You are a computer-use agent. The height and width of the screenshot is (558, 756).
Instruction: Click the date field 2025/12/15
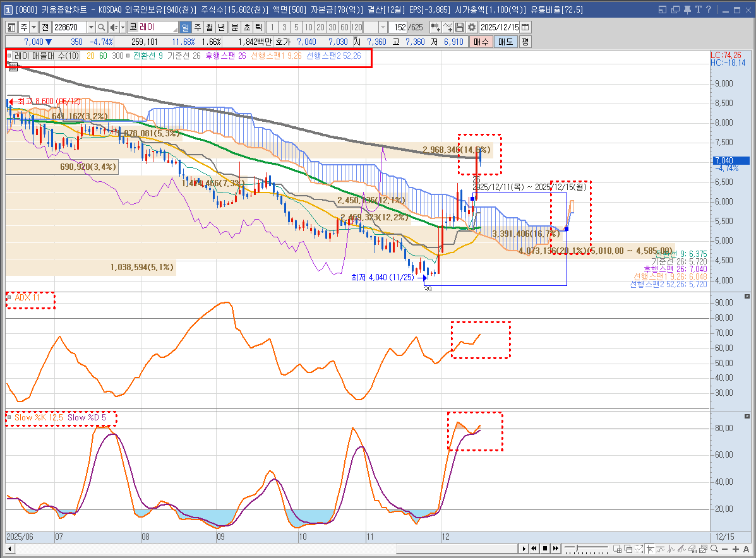tap(500, 28)
